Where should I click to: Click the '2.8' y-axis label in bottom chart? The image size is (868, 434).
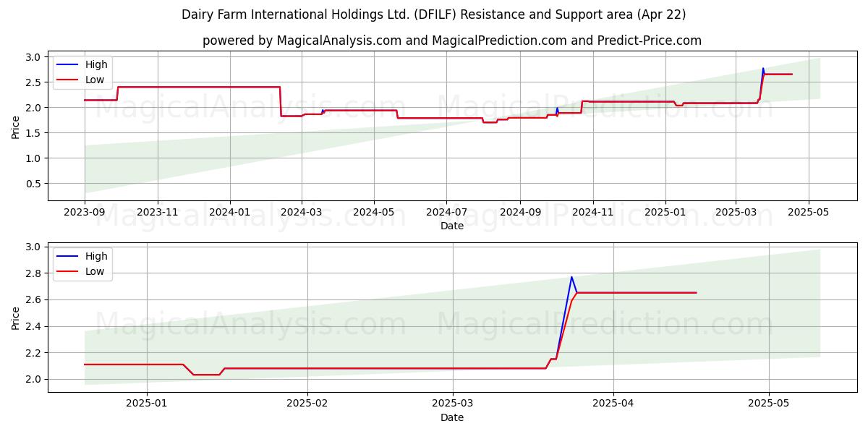point(33,273)
